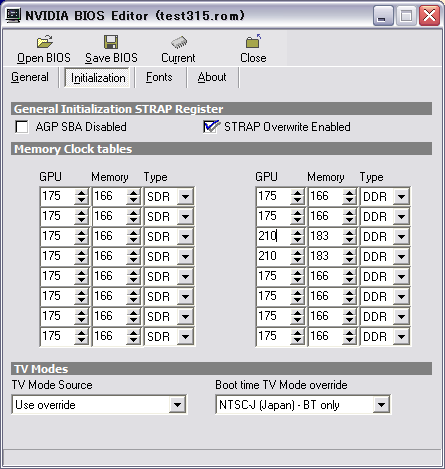The height and width of the screenshot is (469, 445).
Task: Switch to the General tab
Action: 30,77
